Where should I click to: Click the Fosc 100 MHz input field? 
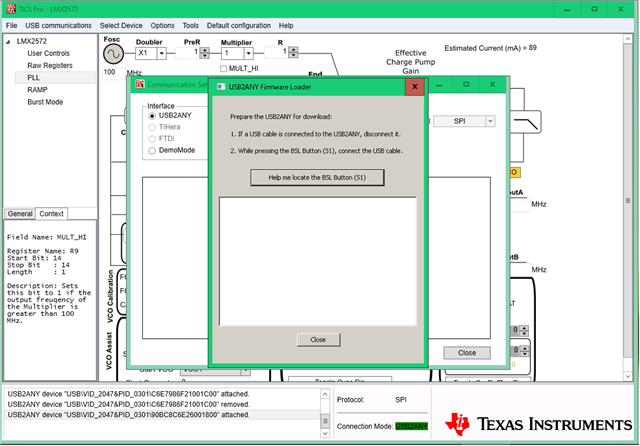click(113, 72)
